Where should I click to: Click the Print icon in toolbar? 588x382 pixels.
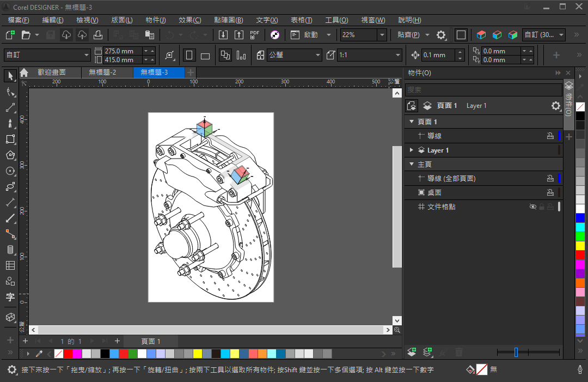(98, 35)
